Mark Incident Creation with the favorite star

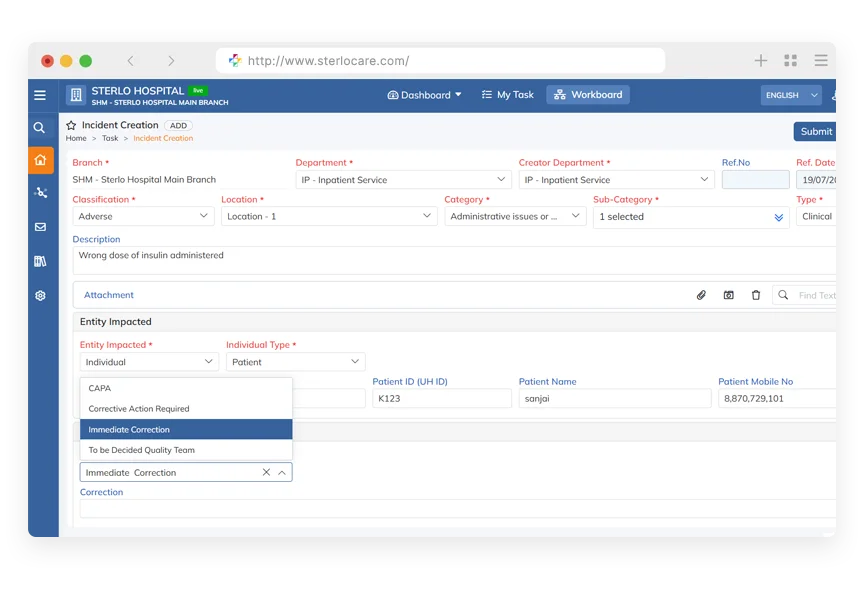[71, 125]
